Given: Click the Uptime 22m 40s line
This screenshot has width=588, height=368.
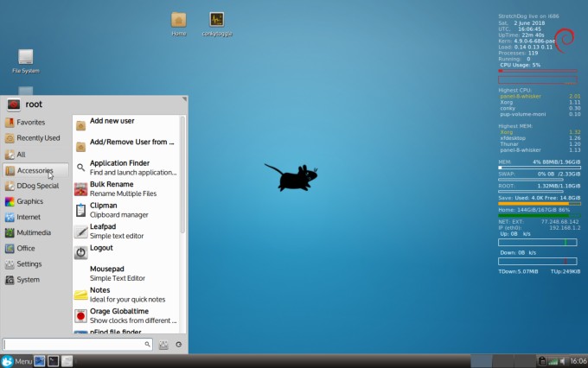Looking at the screenshot, I should (521, 35).
